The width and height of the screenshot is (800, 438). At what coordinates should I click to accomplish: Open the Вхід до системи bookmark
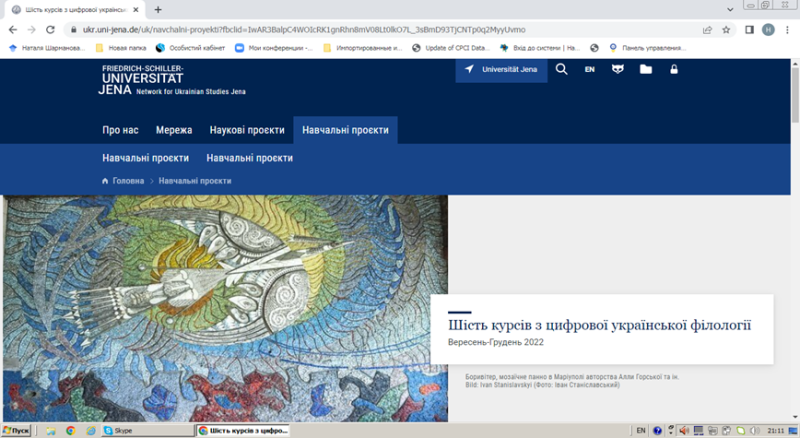point(540,48)
